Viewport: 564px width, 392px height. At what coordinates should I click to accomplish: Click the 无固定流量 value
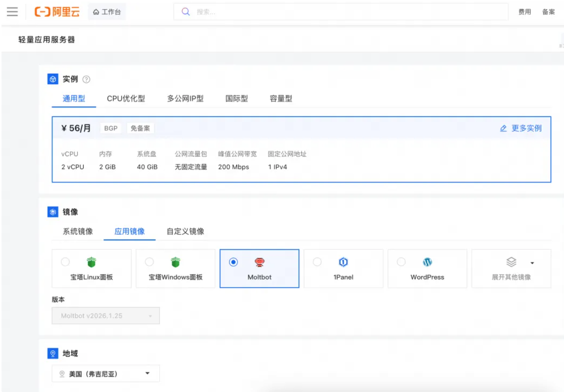pyautogui.click(x=191, y=167)
